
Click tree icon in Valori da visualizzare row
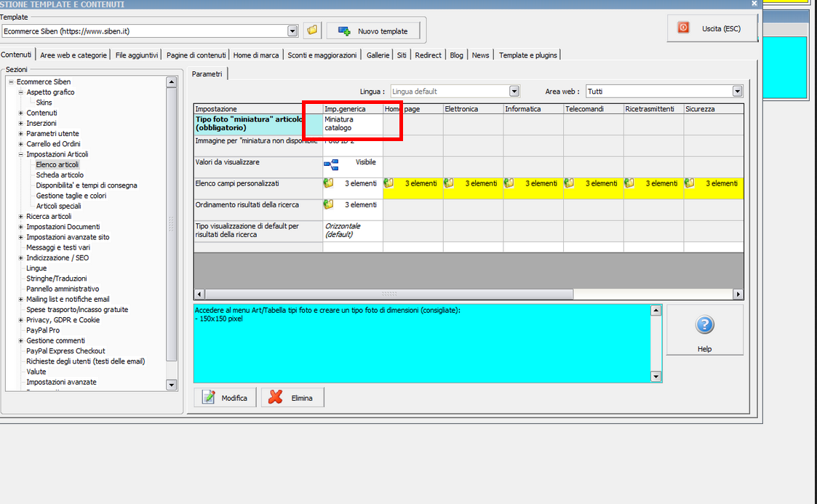(331, 164)
